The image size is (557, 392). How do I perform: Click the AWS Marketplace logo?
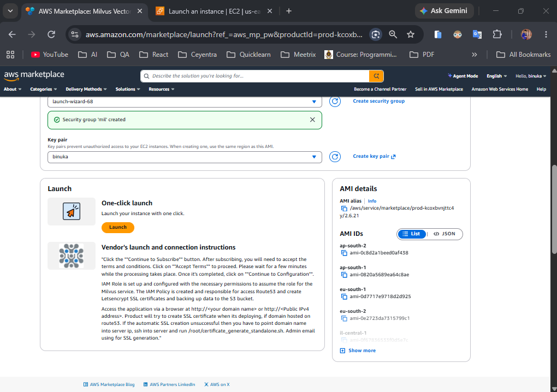[34, 75]
